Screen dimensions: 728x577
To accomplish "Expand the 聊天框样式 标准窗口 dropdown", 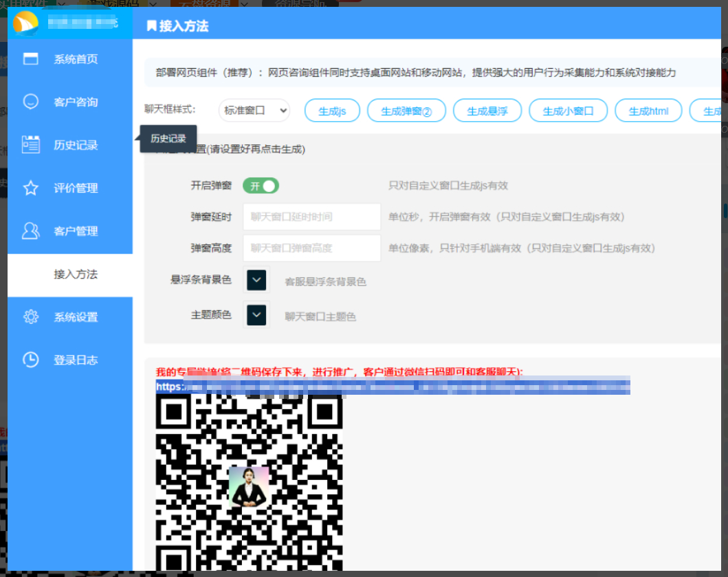I will click(254, 111).
